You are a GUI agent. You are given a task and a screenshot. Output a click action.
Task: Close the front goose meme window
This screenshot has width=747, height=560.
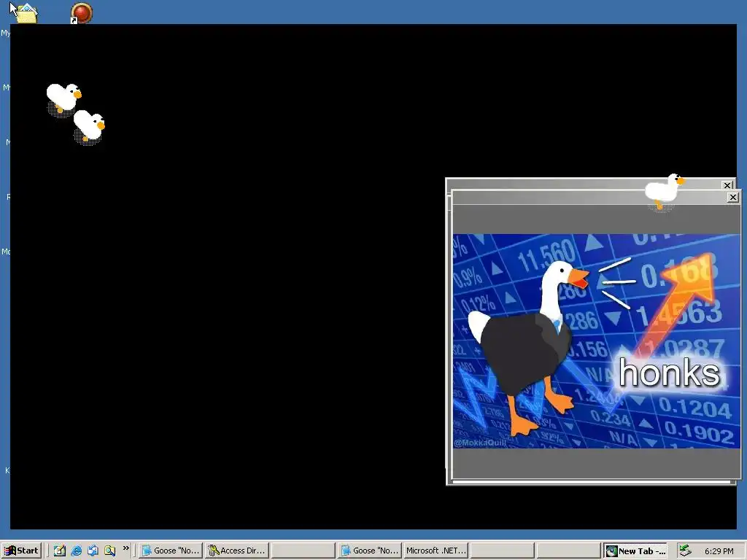tap(733, 197)
